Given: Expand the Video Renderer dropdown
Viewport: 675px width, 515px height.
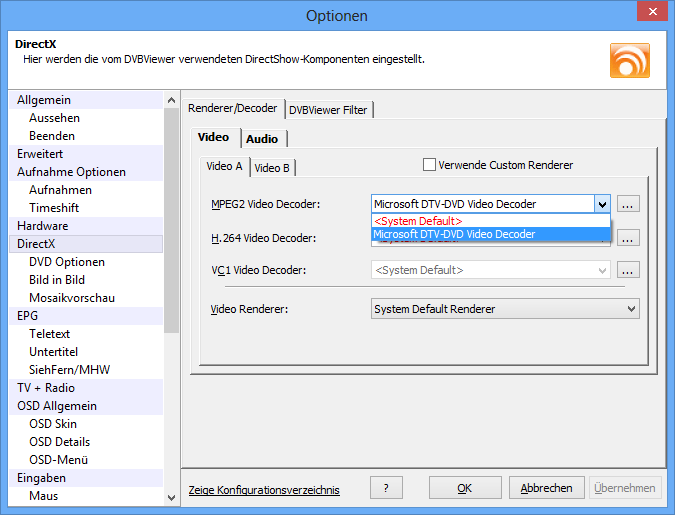Looking at the screenshot, I should 630,310.
